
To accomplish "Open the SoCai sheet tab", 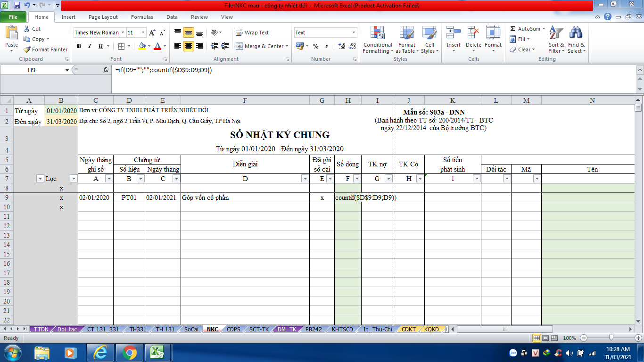I will [191, 329].
